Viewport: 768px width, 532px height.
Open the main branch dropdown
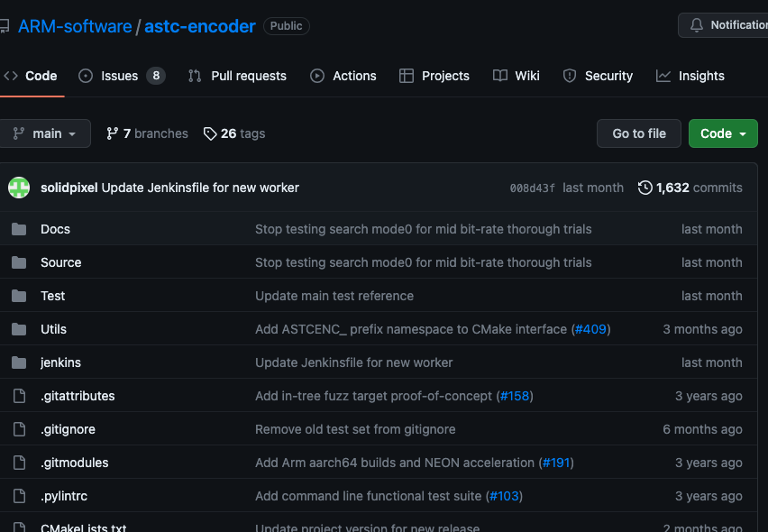(x=45, y=133)
